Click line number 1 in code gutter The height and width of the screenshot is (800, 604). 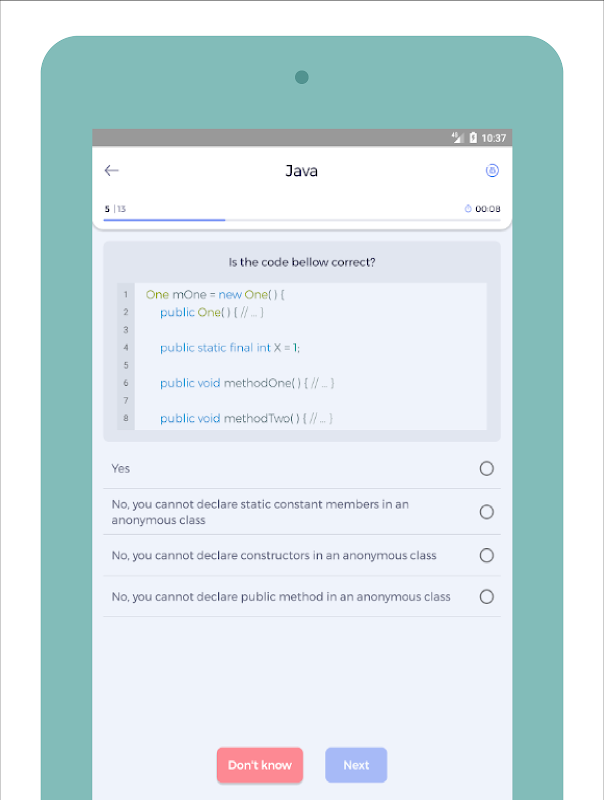(125, 294)
